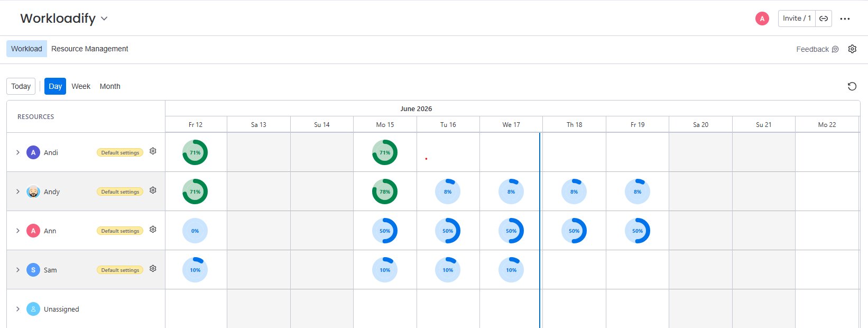Expand Ann's resource row
Screen dimensions: 868x328
coord(17,231)
